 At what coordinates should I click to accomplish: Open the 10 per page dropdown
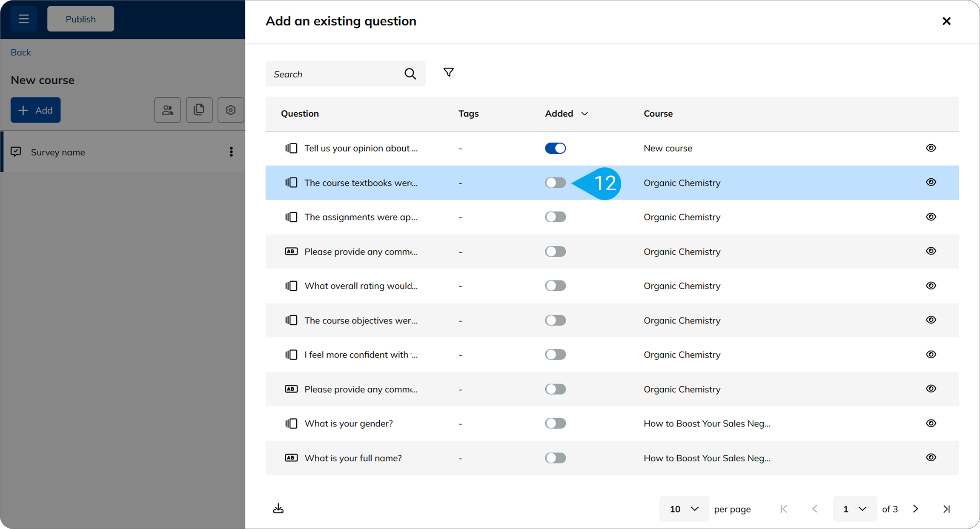[684, 509]
